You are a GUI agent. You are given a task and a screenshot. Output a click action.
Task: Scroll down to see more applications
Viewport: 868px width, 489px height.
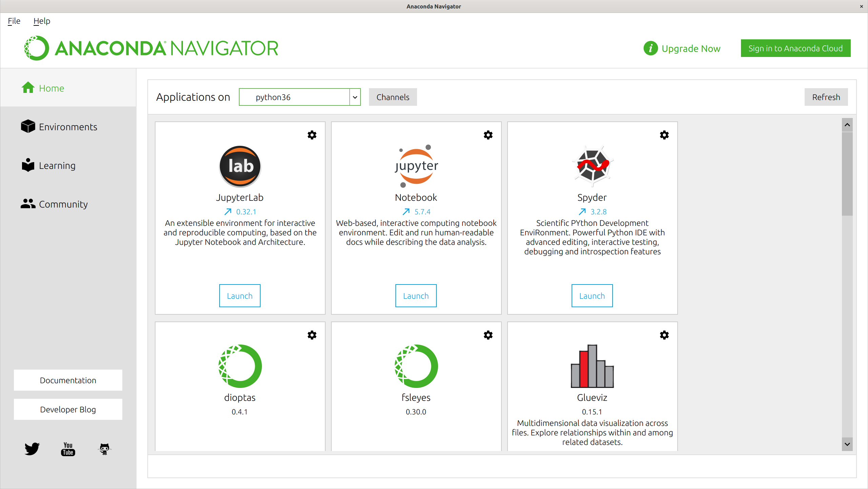(x=847, y=445)
